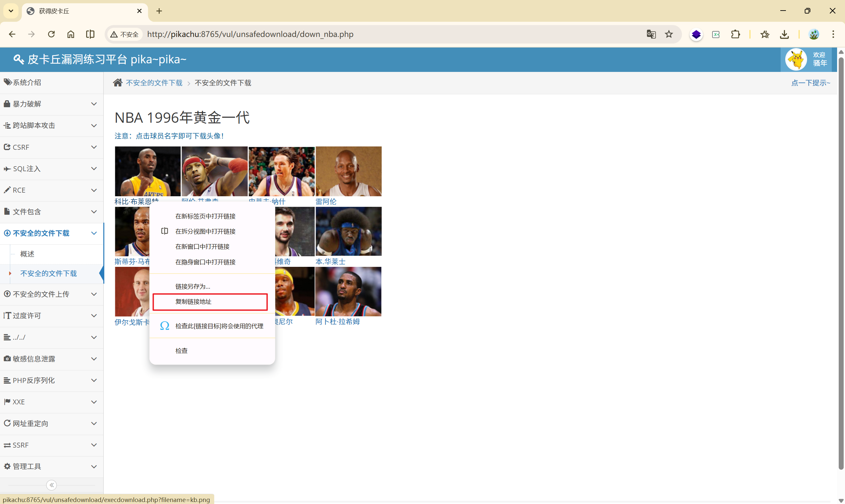Click the browser reload icon
This screenshot has height=504, width=845.
click(x=51, y=34)
